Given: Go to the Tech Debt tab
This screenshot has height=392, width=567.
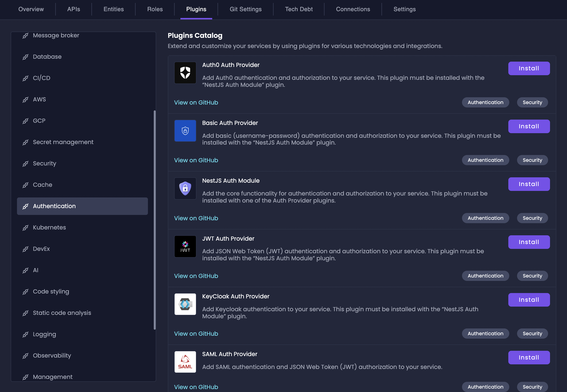Looking at the screenshot, I should point(299,9).
